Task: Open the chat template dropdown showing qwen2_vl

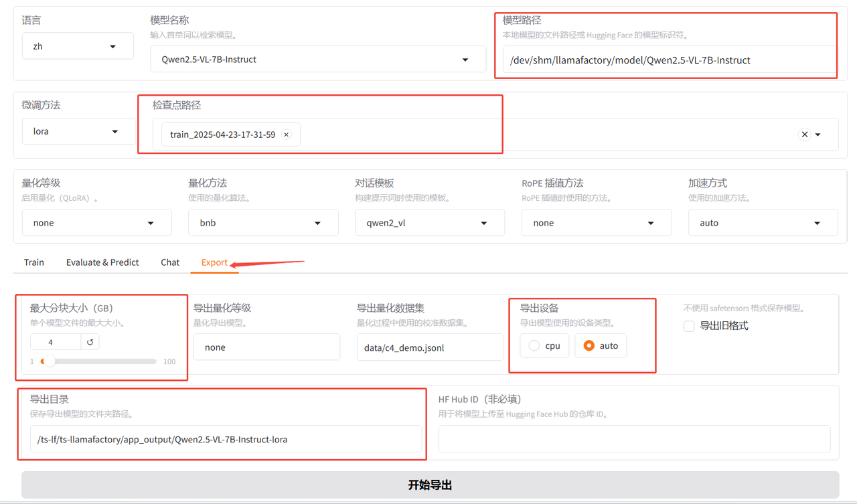Action: coord(430,223)
